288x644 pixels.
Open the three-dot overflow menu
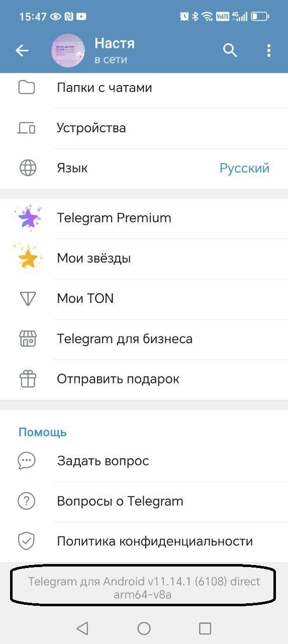pos(269,50)
